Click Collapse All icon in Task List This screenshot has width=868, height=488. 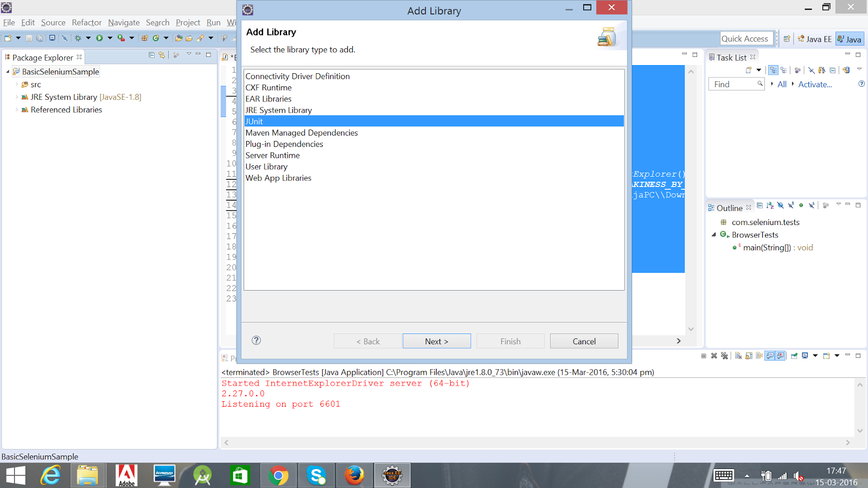click(832, 70)
